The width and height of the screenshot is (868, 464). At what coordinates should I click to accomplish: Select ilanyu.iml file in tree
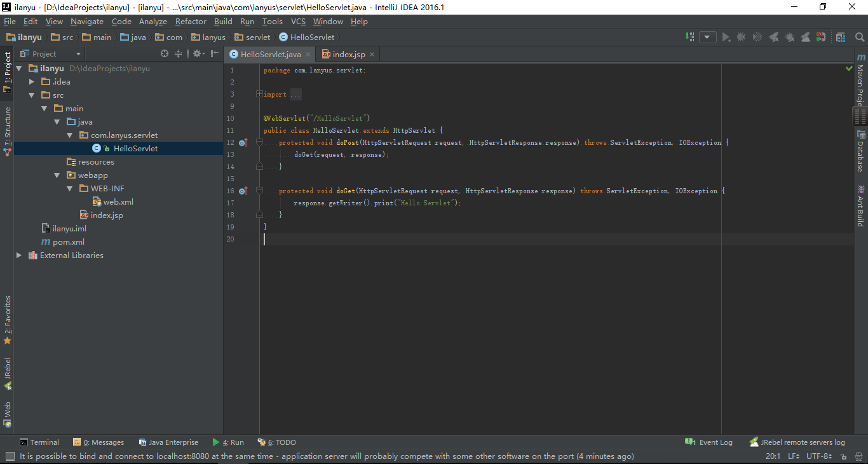click(x=64, y=229)
